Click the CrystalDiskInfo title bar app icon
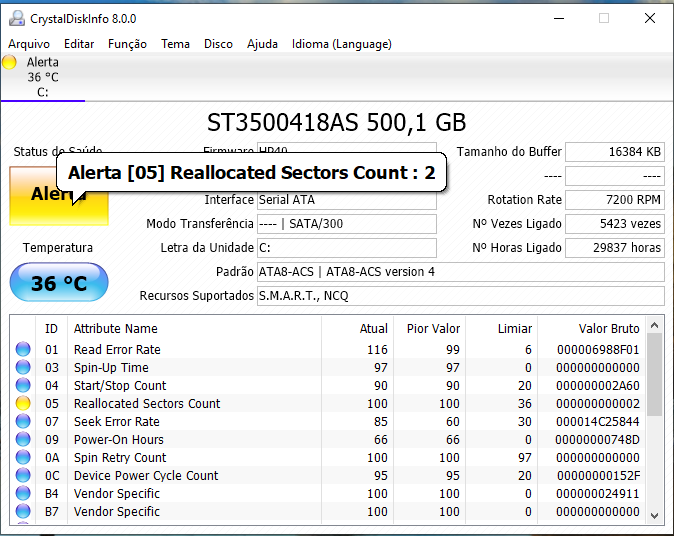Screen dimensions: 674x536 pos(17,18)
